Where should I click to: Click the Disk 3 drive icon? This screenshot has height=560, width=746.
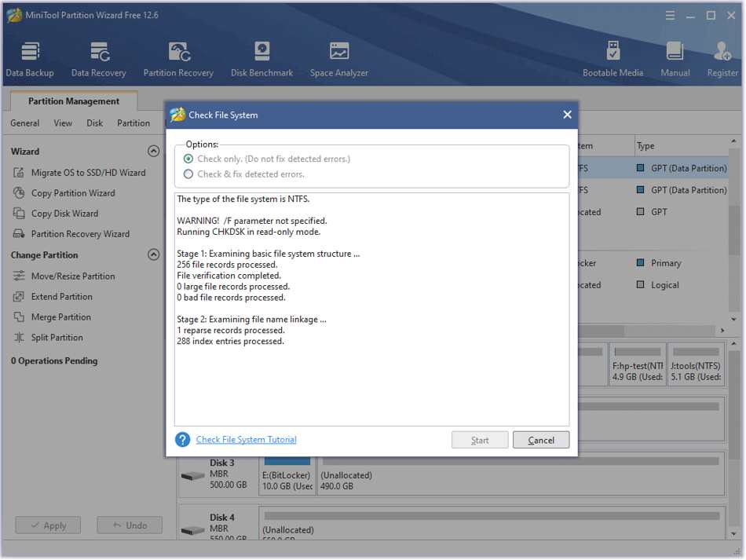tap(192, 475)
